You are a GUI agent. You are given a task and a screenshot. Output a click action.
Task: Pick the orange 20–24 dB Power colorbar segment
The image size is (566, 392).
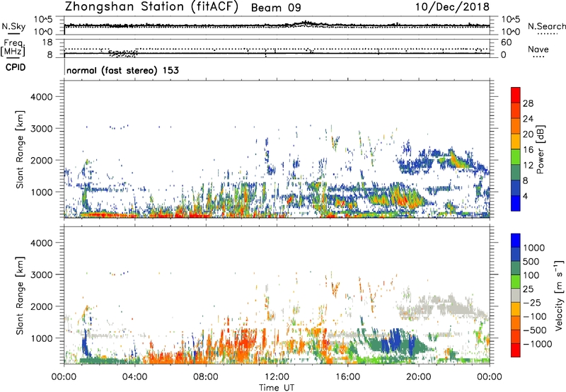516,126
